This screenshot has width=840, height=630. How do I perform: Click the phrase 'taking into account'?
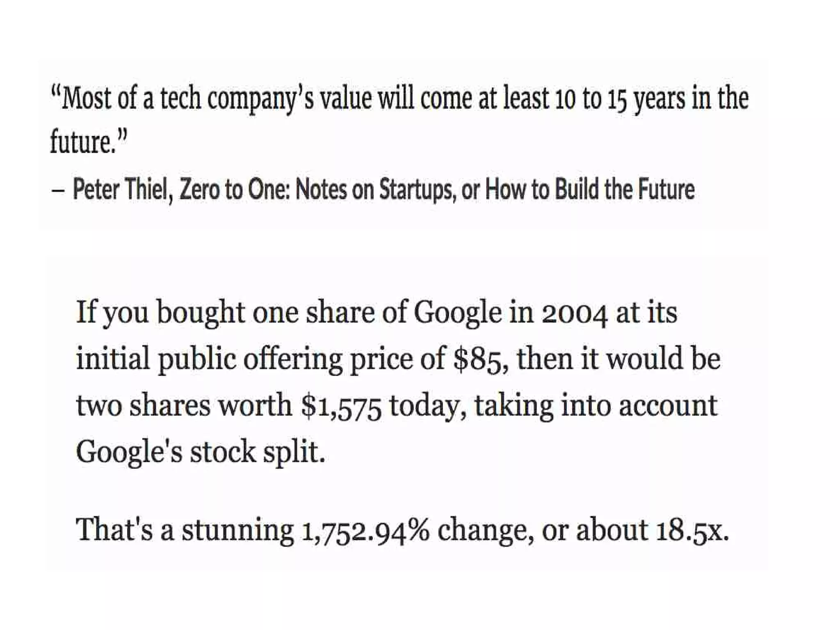coord(596,406)
